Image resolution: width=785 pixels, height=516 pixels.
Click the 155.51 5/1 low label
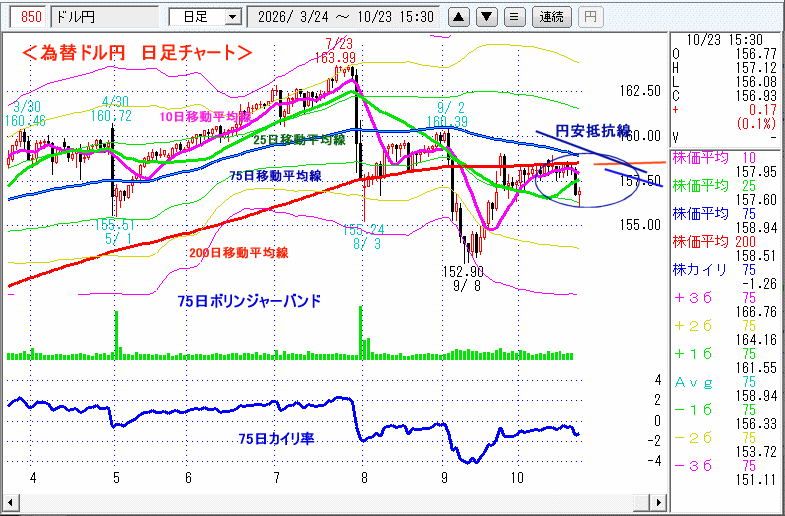click(x=115, y=232)
